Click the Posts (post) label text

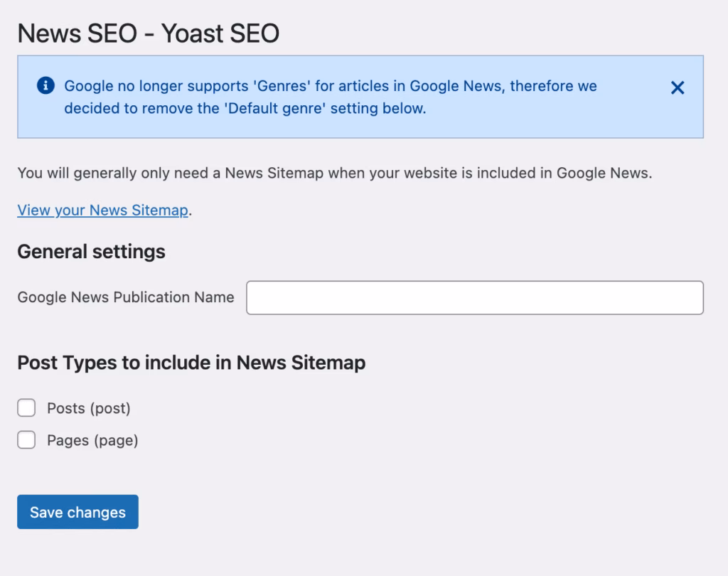(89, 407)
